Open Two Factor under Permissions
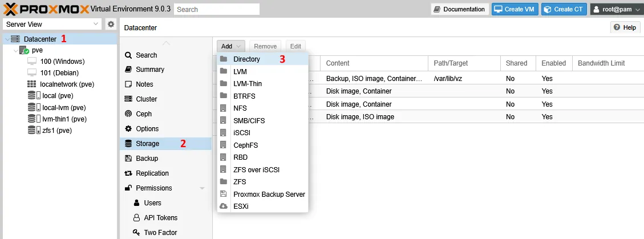Viewport: 644px width, 239px height. (166, 232)
